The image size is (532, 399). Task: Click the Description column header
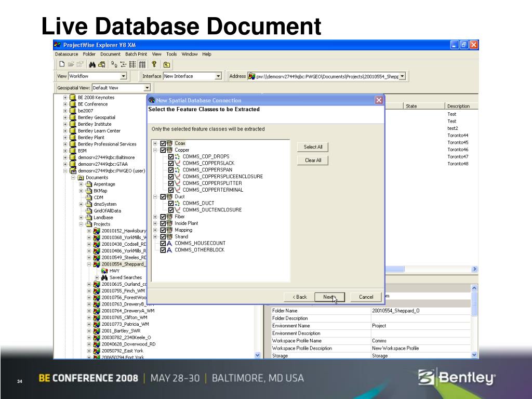pos(461,106)
